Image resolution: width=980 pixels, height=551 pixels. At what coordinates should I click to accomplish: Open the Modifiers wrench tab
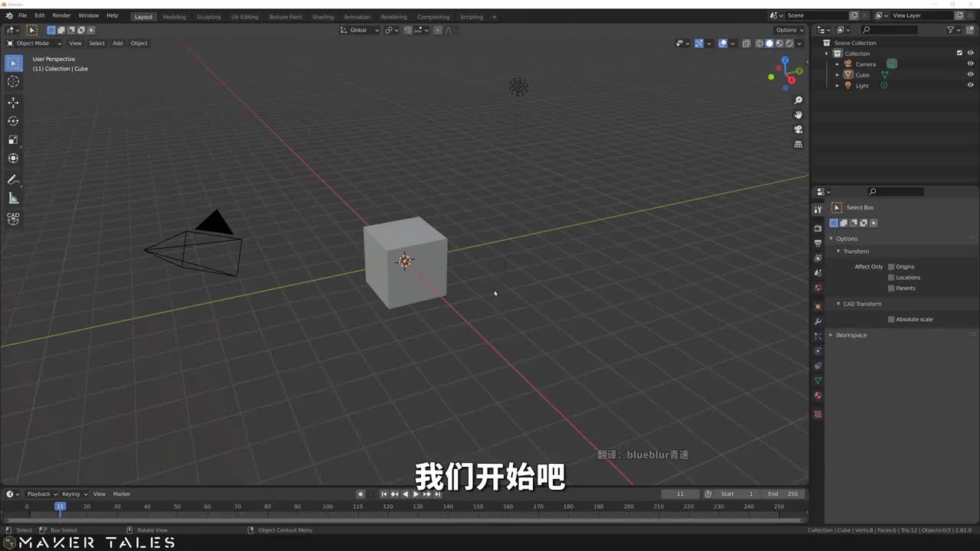[x=818, y=321]
